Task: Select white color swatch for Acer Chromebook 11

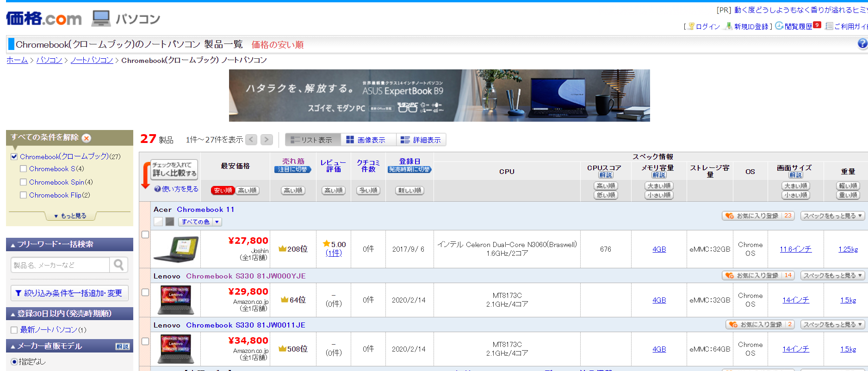Action: click(x=158, y=222)
